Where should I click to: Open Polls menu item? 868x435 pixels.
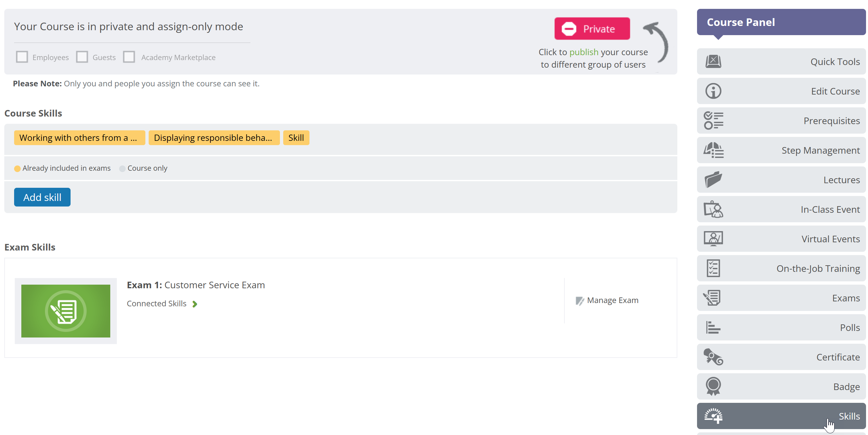coord(781,327)
